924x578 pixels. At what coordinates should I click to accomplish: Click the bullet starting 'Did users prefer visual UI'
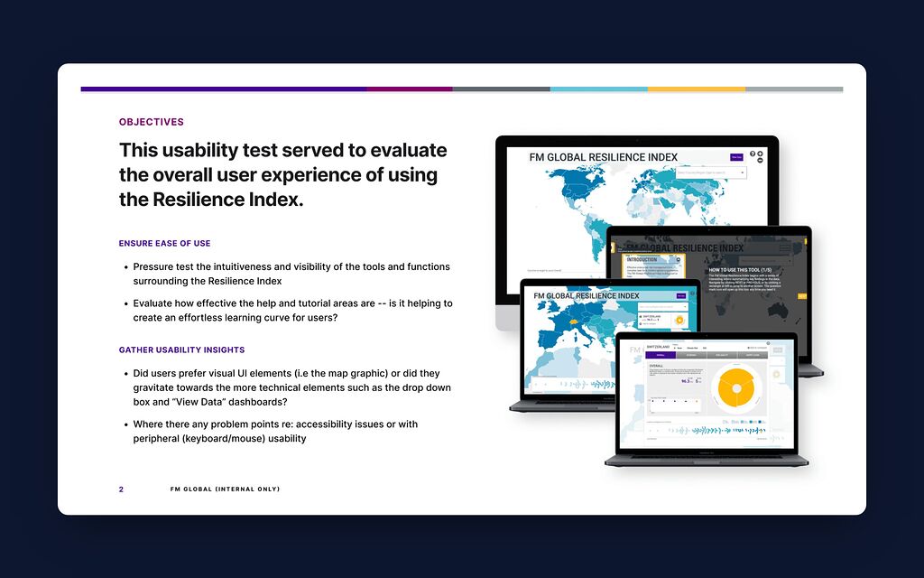click(291, 387)
